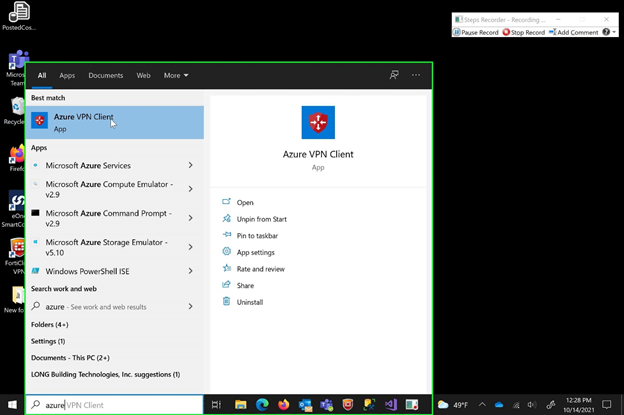Open the Azure VPN Client best match
Screen dimensions: 624x415
pyautogui.click(x=115, y=122)
